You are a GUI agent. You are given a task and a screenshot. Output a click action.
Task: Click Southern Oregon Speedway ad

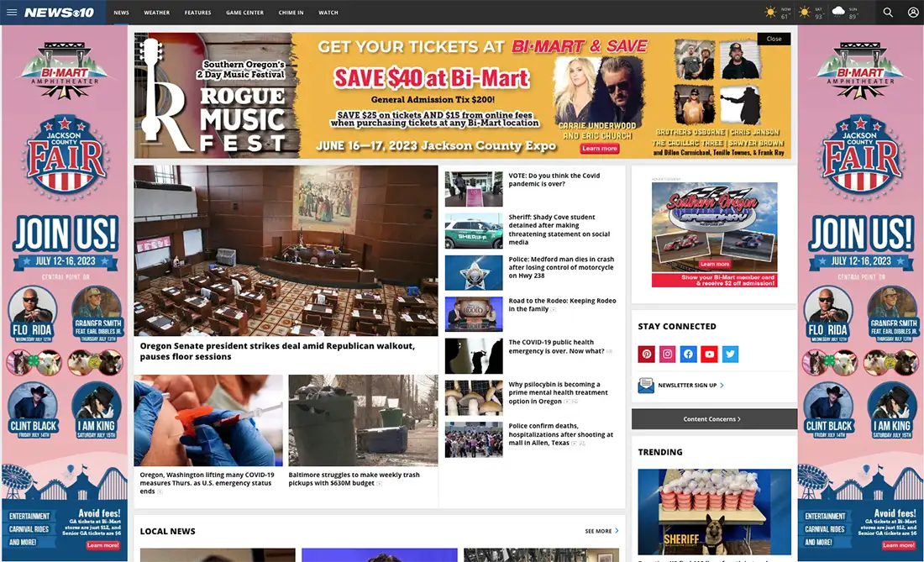pyautogui.click(x=714, y=234)
